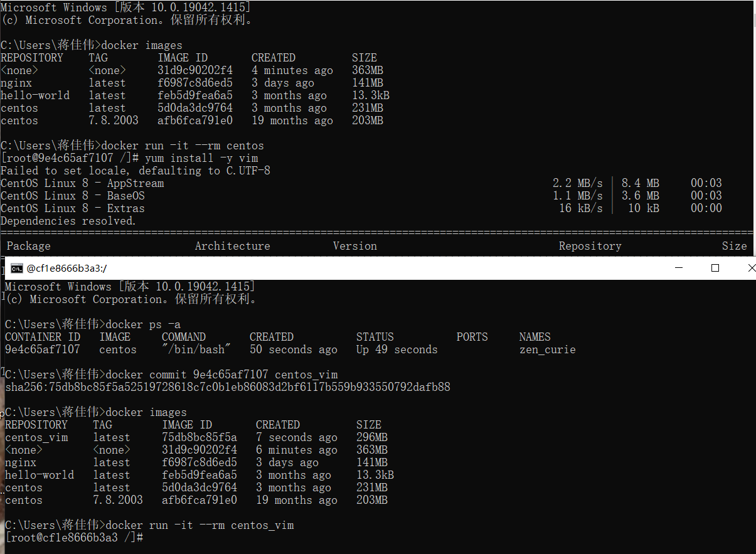756x554 pixels.
Task: Click the 'Failed to set locale' message line
Action: click(x=136, y=171)
